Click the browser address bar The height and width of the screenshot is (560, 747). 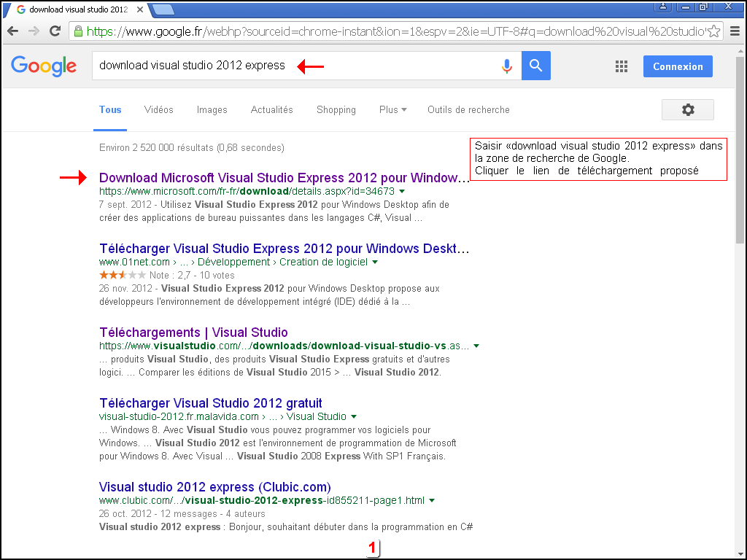(x=395, y=31)
